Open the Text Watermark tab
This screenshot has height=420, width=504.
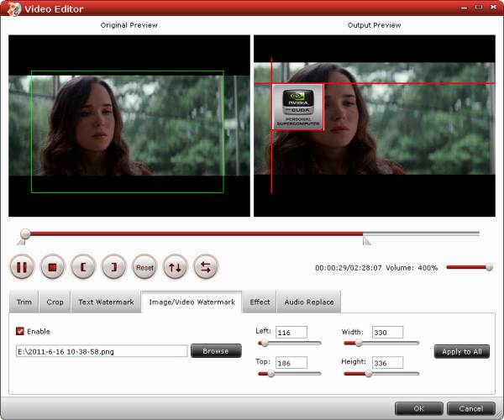(106, 302)
